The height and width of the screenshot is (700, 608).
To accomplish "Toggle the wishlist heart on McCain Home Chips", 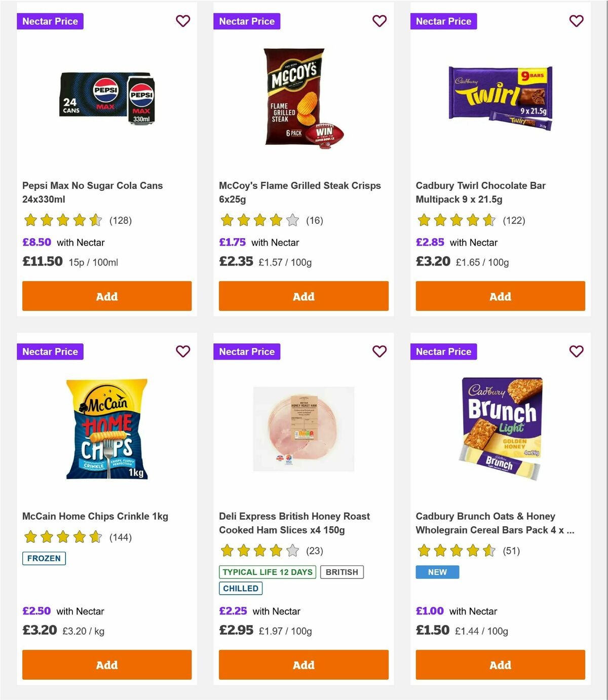I will click(x=183, y=351).
